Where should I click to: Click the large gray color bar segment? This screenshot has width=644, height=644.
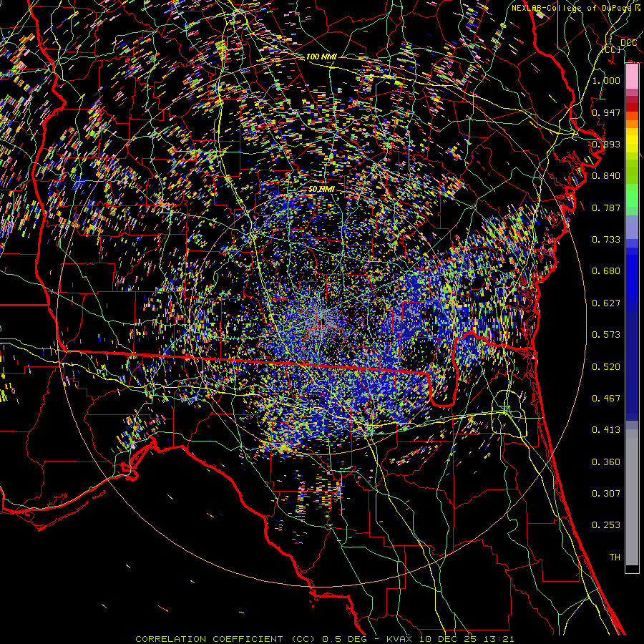[x=632, y=497]
